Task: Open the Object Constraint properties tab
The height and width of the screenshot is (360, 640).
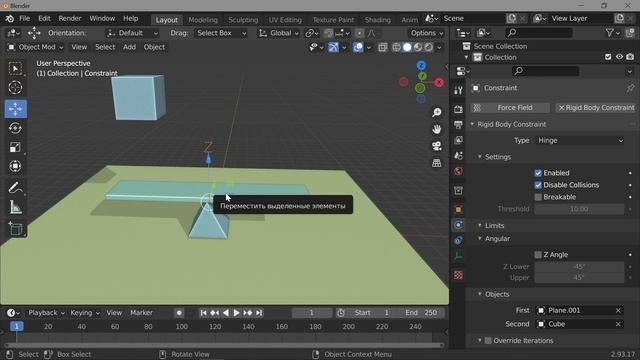Action: 458,240
